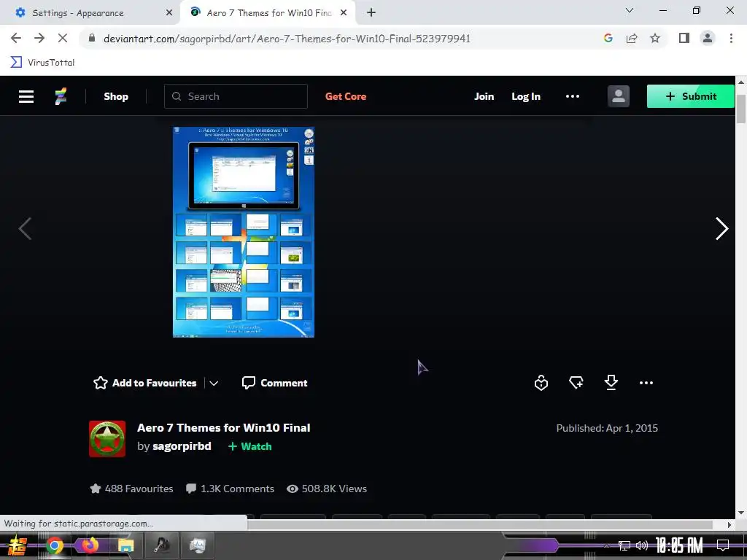Click the DeviantArt logo icon

point(61,97)
